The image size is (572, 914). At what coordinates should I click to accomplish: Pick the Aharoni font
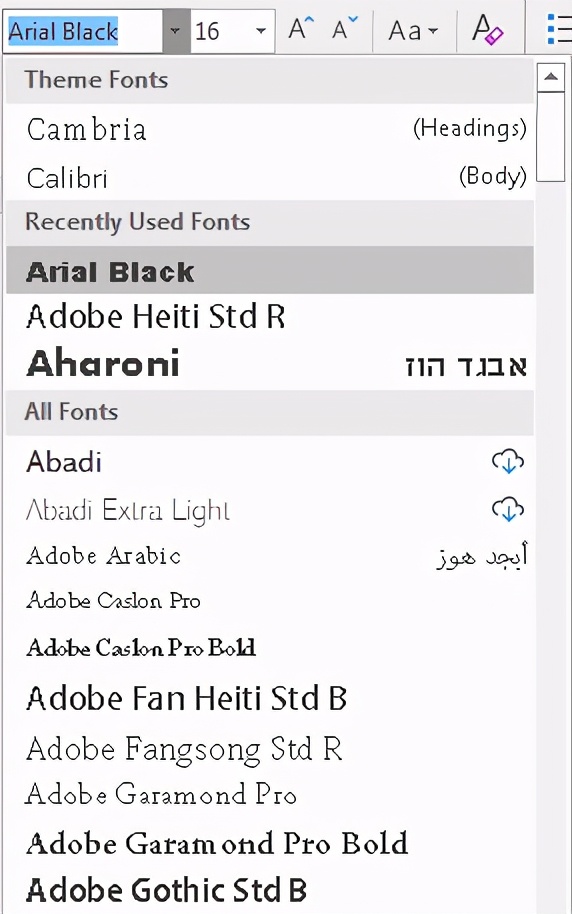click(269, 364)
